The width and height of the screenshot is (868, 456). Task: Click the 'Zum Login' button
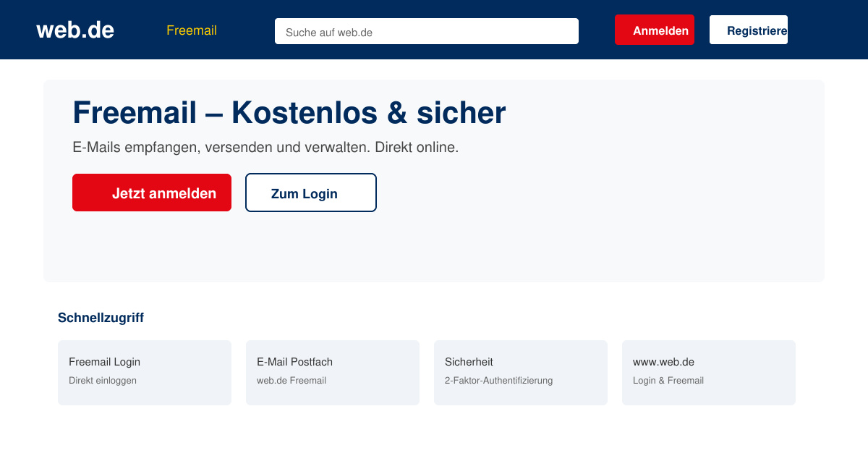point(311,193)
